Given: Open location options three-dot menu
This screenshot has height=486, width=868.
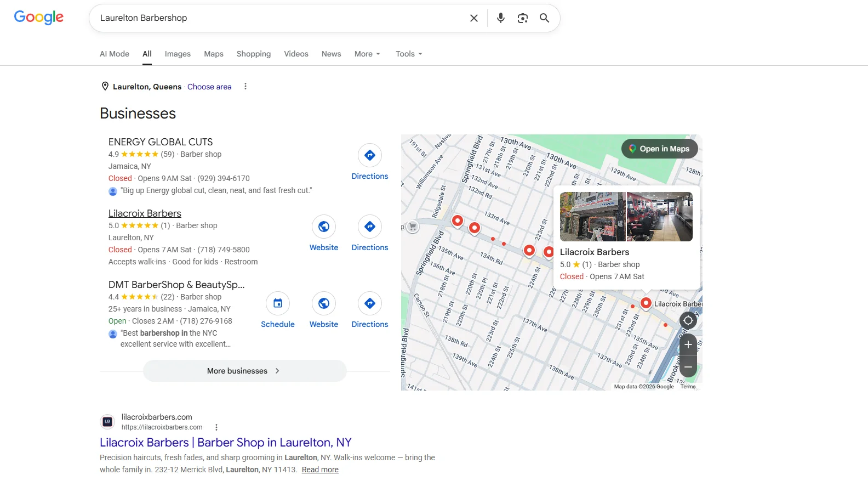Looking at the screenshot, I should tap(245, 87).
